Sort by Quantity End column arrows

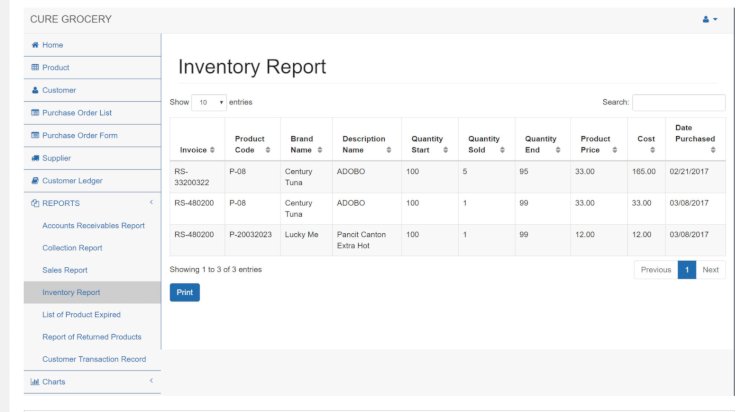pyautogui.click(x=558, y=150)
